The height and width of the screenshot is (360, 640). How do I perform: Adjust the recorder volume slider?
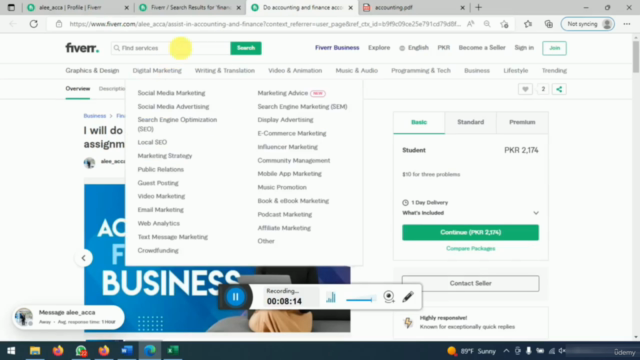pyautogui.click(x=360, y=300)
